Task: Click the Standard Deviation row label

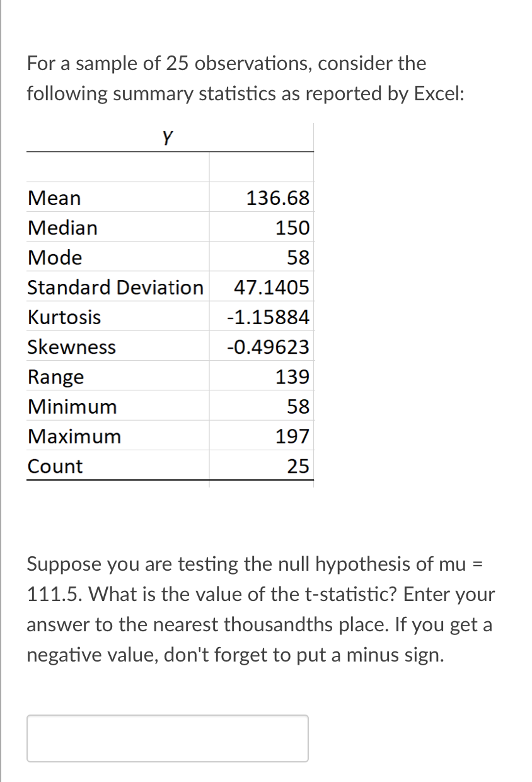Action: [116, 287]
